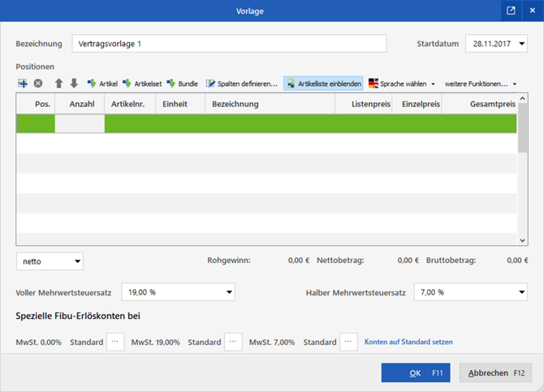This screenshot has height=392, width=544.
Task: Expand the Startdatum date picker
Action: 520,44
